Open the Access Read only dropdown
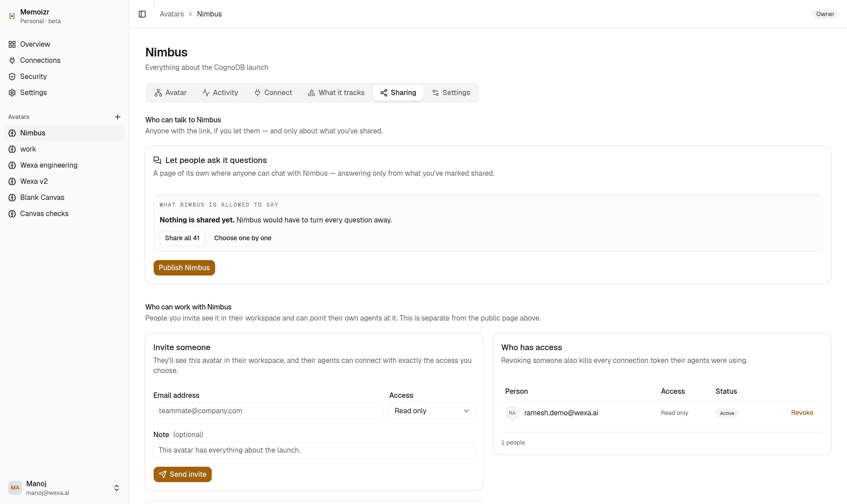The width and height of the screenshot is (847, 504). [432, 411]
